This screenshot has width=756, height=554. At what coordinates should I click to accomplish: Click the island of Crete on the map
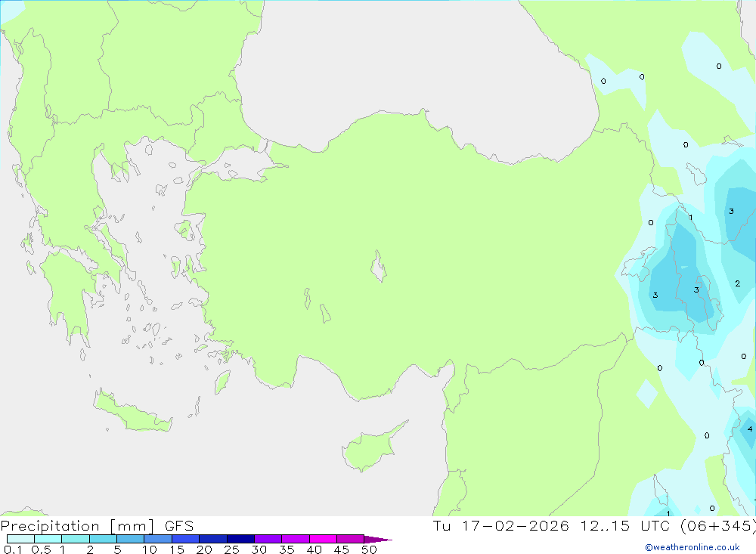coord(132,412)
